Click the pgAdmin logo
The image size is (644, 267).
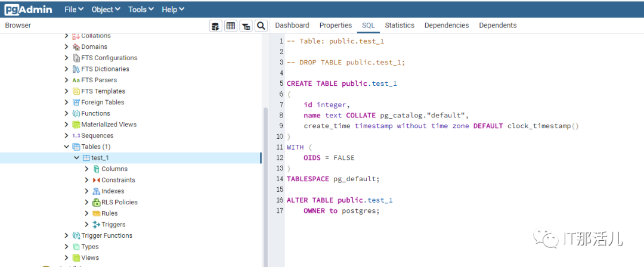[27, 10]
